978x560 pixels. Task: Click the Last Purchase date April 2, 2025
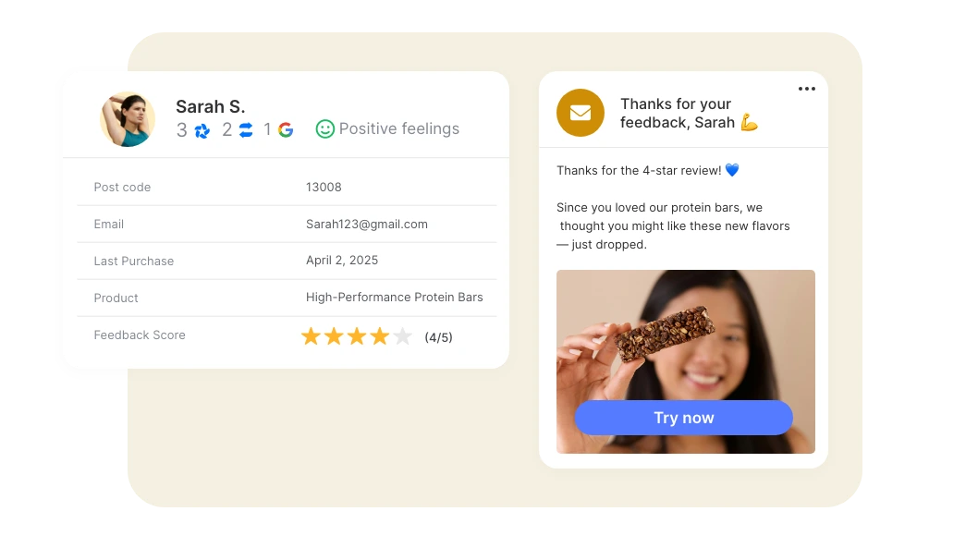click(342, 261)
